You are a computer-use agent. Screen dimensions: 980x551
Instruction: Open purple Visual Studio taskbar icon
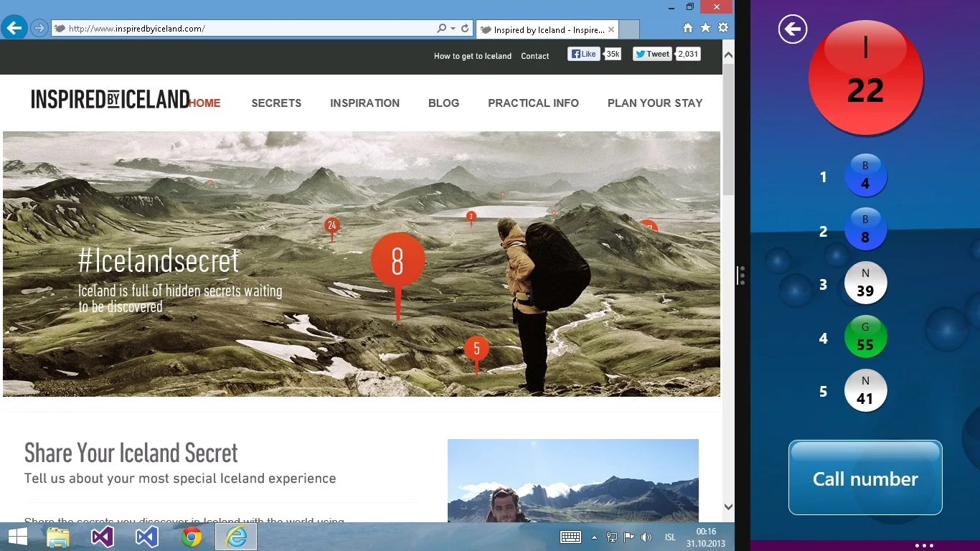tap(103, 537)
